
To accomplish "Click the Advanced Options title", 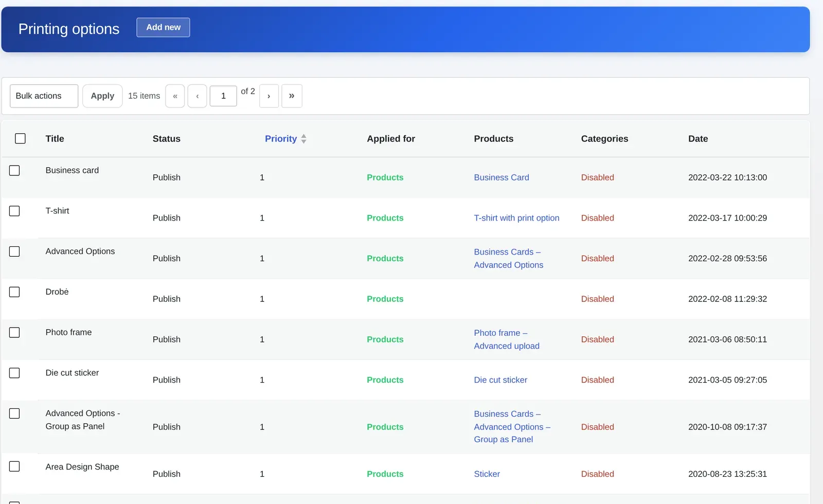I will click(80, 251).
